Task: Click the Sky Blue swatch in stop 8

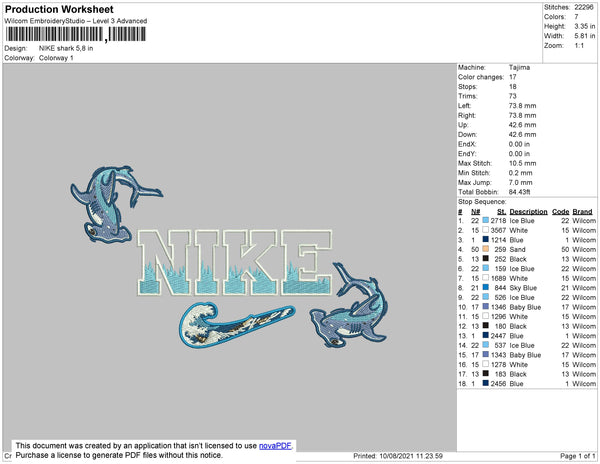Action: point(486,287)
